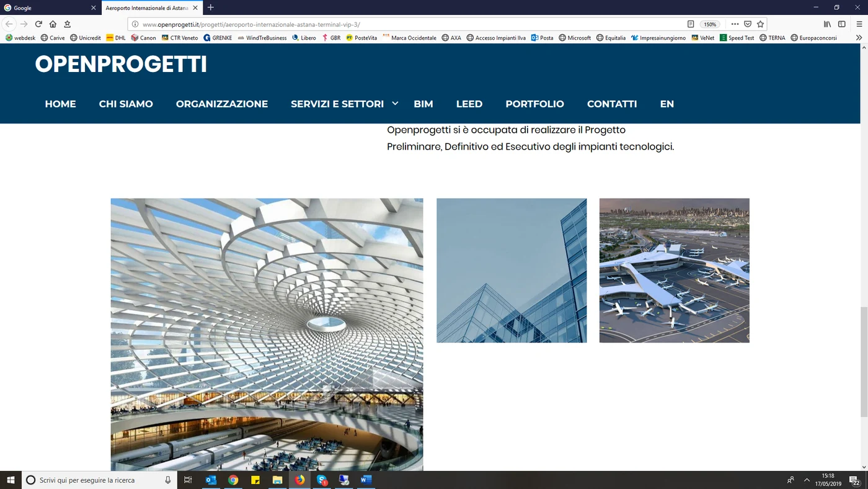The width and height of the screenshot is (868, 489).
Task: Open Outlook from the taskbar
Action: (x=210, y=480)
